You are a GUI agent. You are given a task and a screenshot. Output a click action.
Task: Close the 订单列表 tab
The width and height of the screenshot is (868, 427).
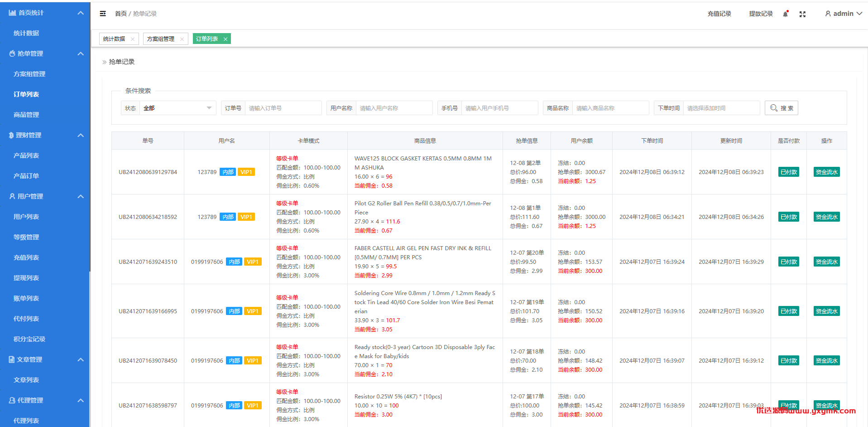point(225,39)
